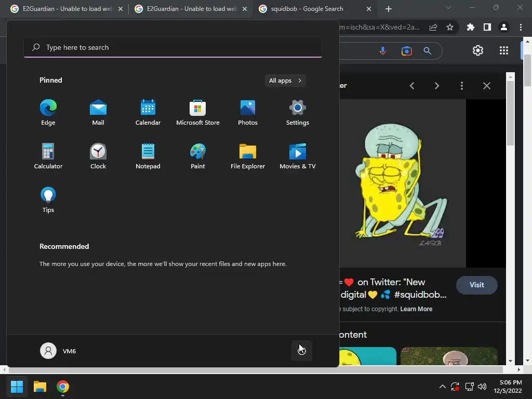Open the Calendar app
The width and height of the screenshot is (532, 399).
148,112
